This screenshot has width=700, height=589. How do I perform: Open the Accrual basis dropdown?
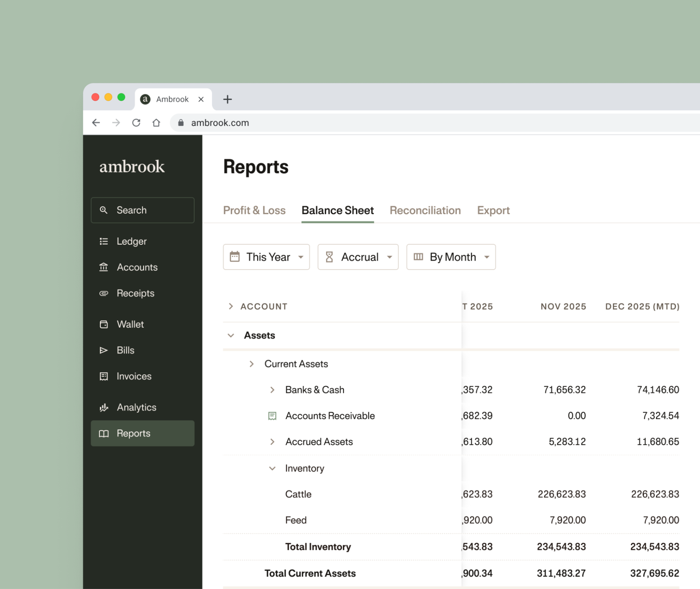coord(358,257)
